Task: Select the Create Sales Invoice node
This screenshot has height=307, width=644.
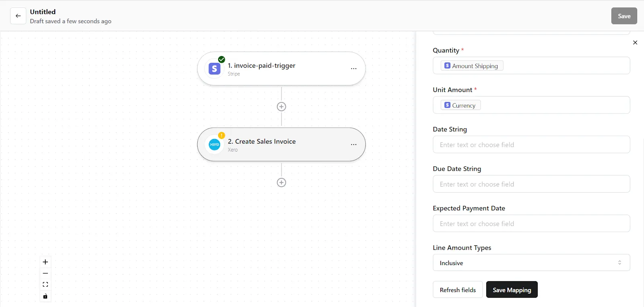Action: pos(281,144)
